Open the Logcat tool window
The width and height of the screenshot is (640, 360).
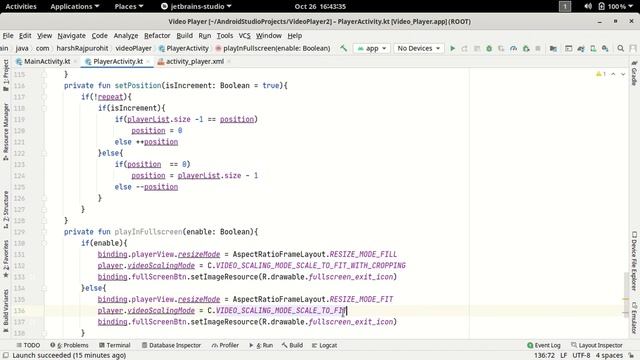pos(324,345)
